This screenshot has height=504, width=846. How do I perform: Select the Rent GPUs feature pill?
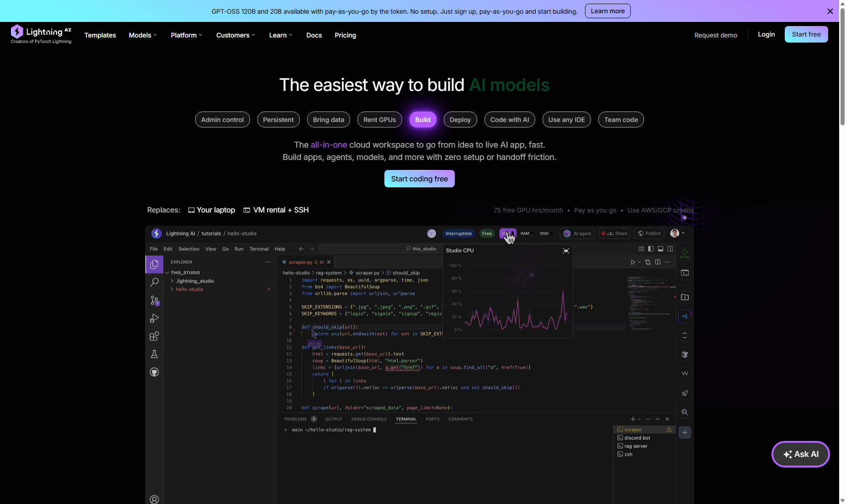tap(379, 120)
